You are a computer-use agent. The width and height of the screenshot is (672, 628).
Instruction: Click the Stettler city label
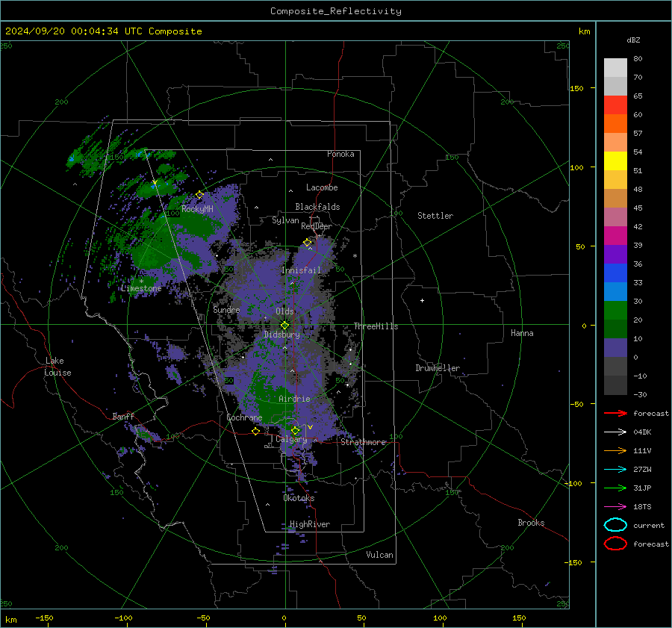(x=435, y=216)
